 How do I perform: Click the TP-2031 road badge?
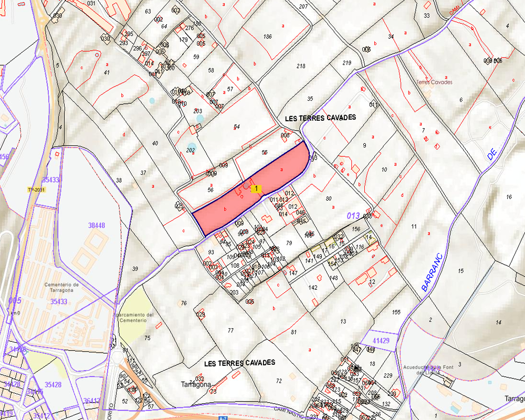(35, 190)
